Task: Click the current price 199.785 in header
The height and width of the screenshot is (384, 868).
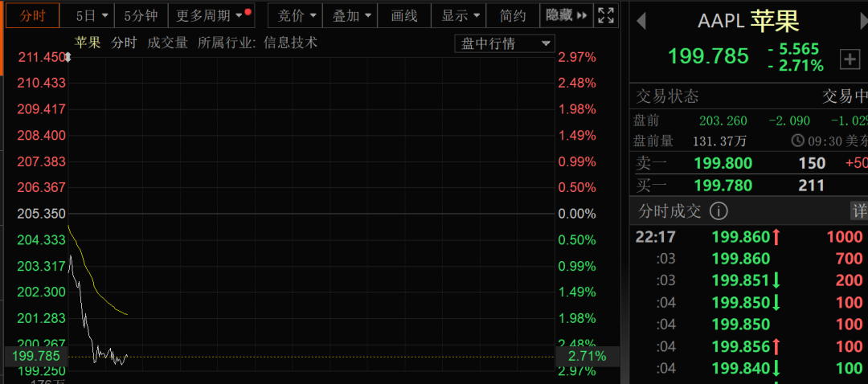Action: point(708,56)
